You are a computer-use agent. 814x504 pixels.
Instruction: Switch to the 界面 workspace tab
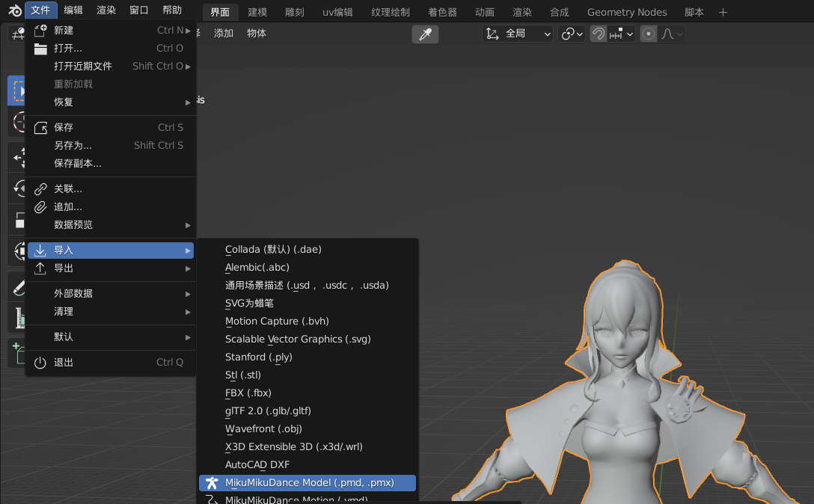(220, 12)
